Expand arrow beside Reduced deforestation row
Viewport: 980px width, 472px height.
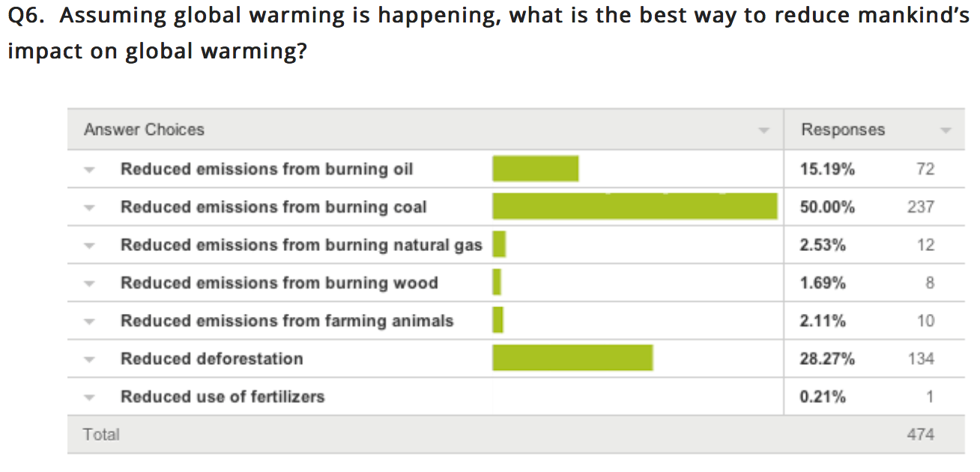(x=89, y=359)
